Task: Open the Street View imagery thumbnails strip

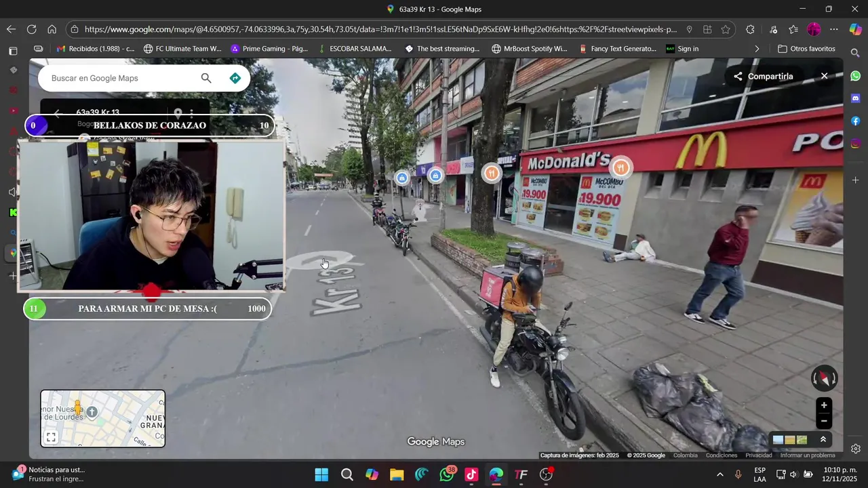Action: [790, 440]
